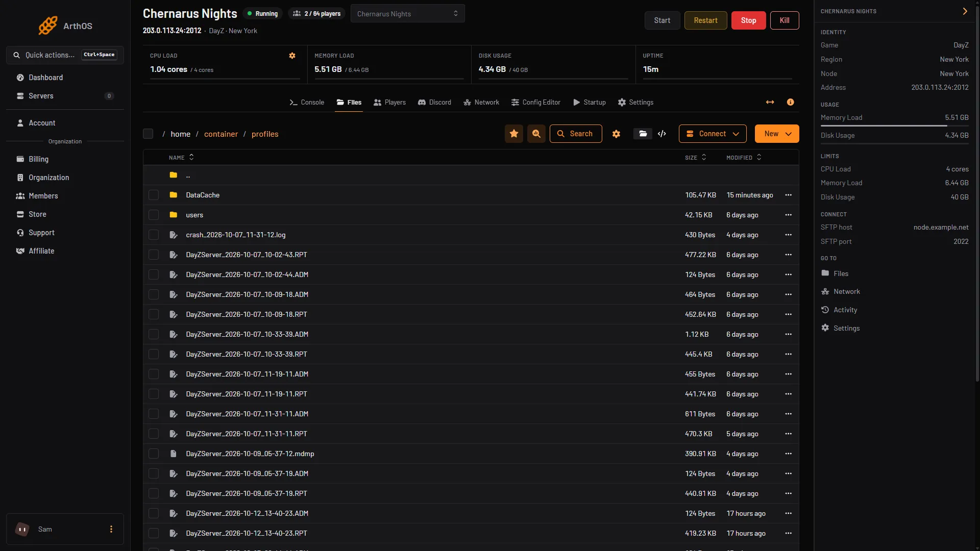The height and width of the screenshot is (551, 980).
Task: Toggle the horizontal expand arrows icon
Action: tap(770, 102)
